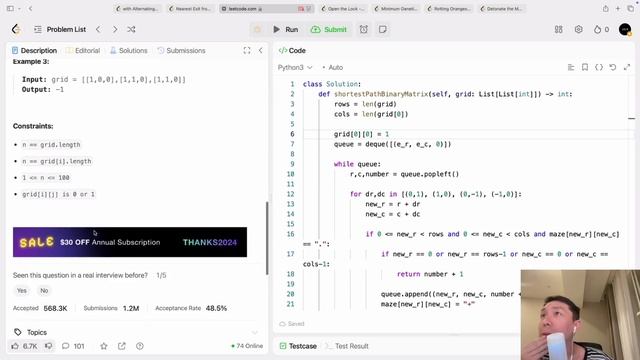Go to previous problem arrow
Screen dimensions: 640x360
click(x=98, y=29)
